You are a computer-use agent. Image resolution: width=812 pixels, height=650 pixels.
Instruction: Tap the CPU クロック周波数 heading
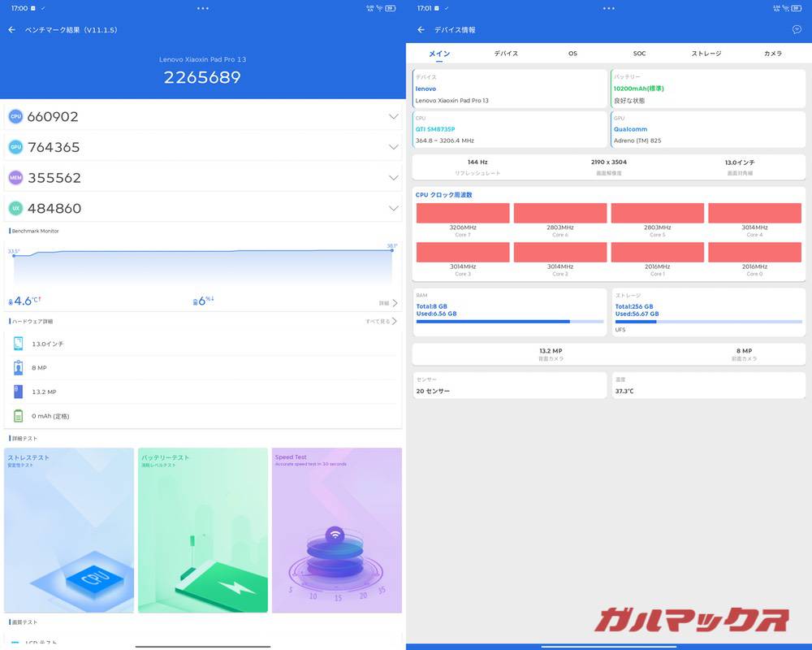pyautogui.click(x=444, y=195)
